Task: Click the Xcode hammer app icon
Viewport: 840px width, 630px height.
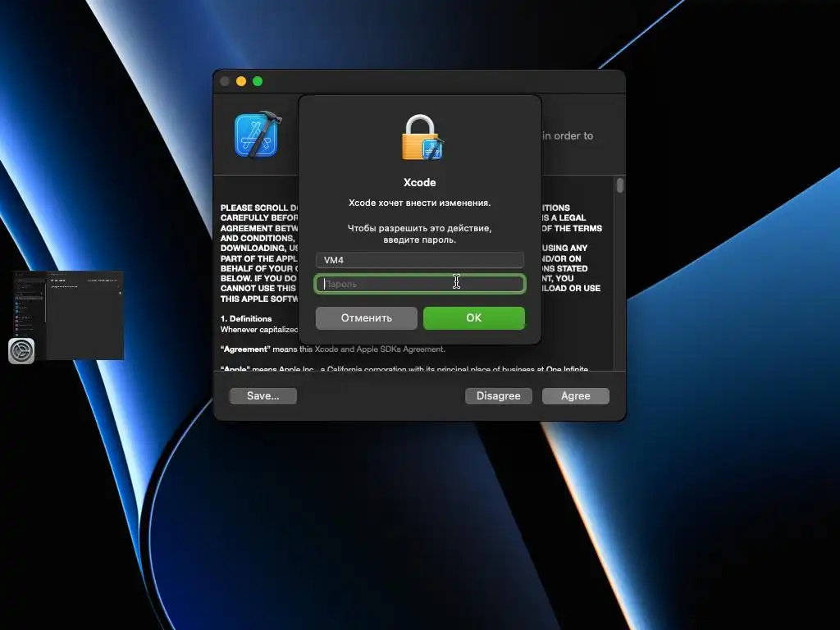Action: pyautogui.click(x=258, y=135)
